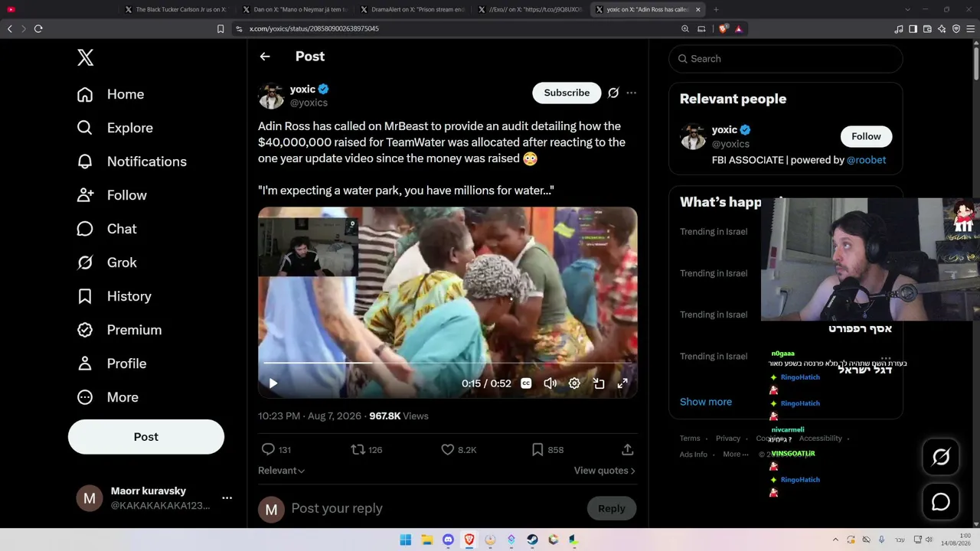
Task: Follow yoxic in Relevant people
Action: click(x=866, y=136)
